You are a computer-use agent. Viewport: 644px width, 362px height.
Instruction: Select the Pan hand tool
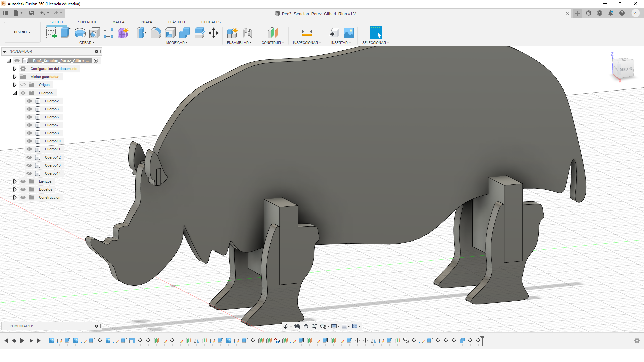306,326
